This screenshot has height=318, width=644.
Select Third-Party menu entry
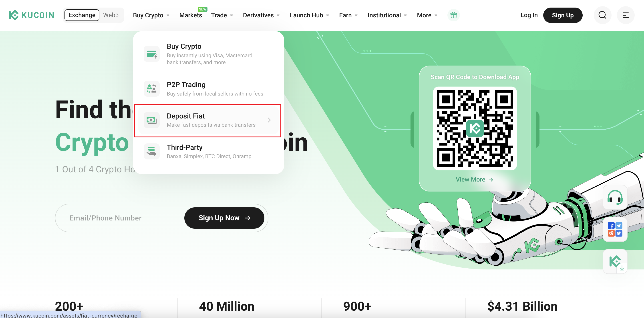[x=207, y=151]
